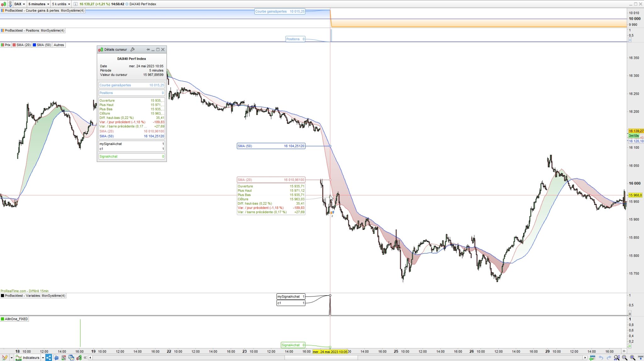Screen dimensions: 644x361
Task: Open the 5 k unités dropdown
Action: pos(61,4)
